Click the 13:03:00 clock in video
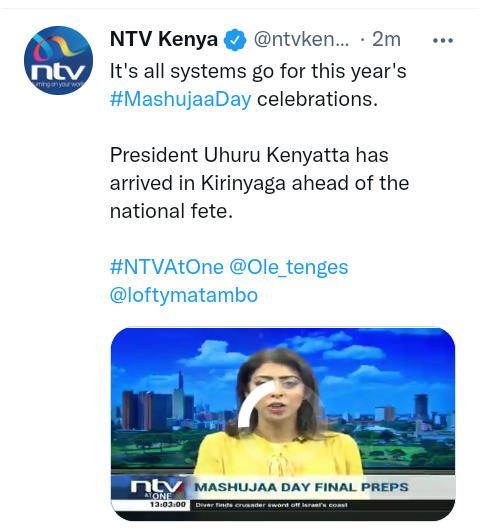The image size is (480, 530). 168,505
